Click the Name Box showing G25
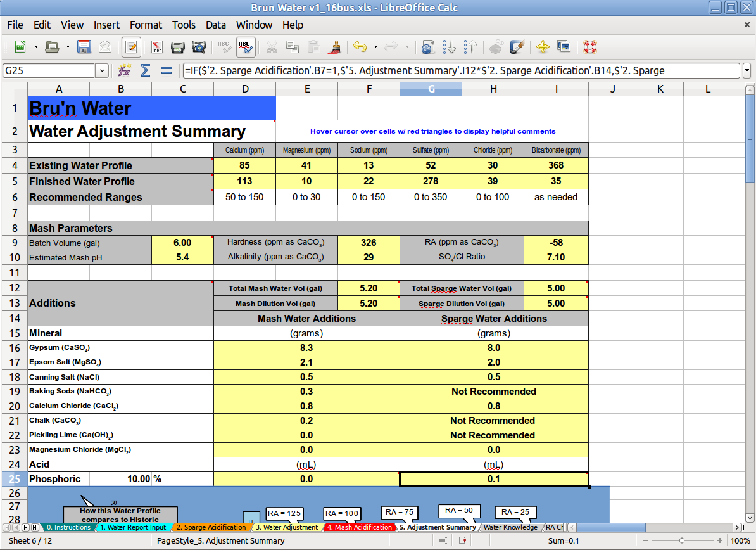Screen dimensions: 756x550 [49, 70]
